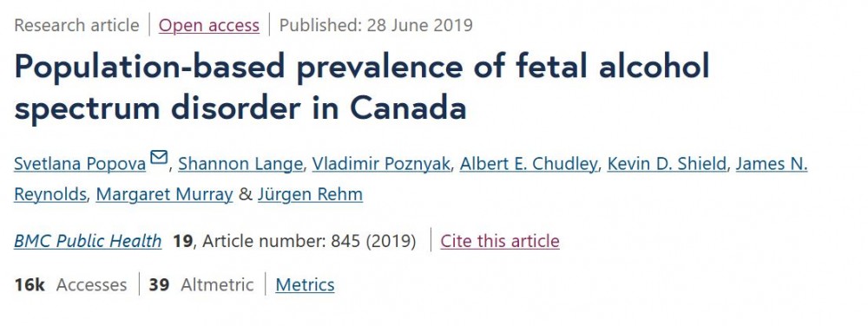Click the Research article label
Viewport: 868px width, 326px height.
[76, 25]
